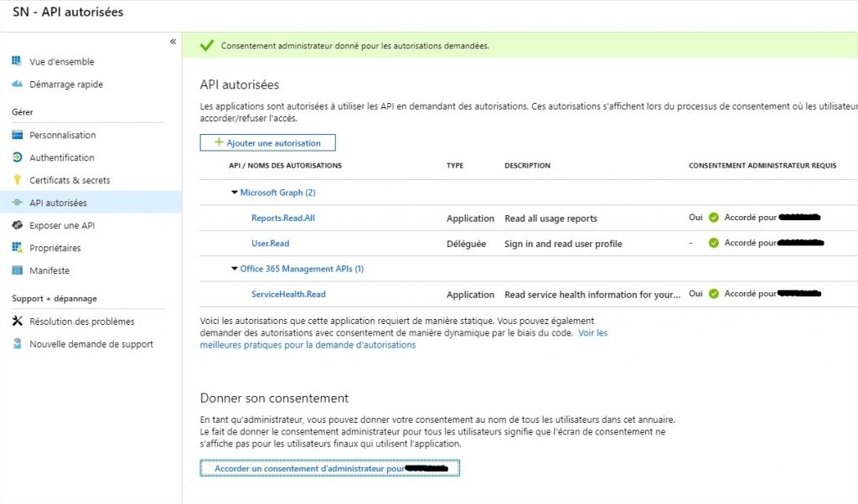Click the Manifeste icon
The image size is (858, 504).
point(17,270)
